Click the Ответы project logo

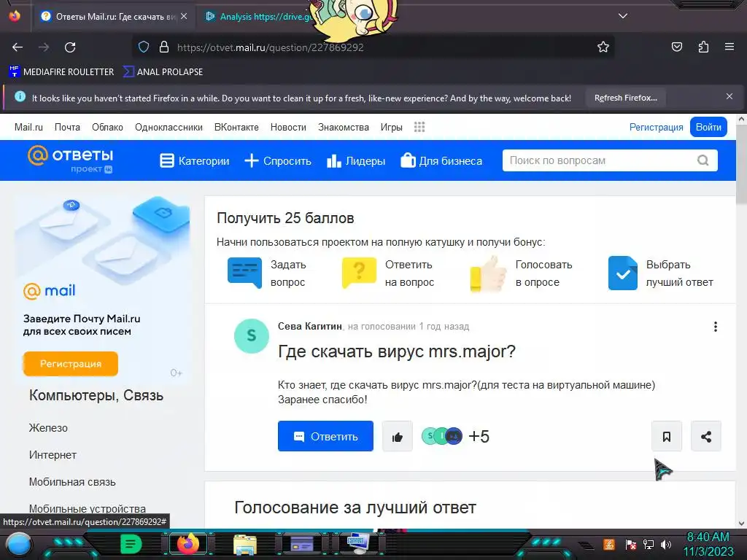(x=71, y=159)
